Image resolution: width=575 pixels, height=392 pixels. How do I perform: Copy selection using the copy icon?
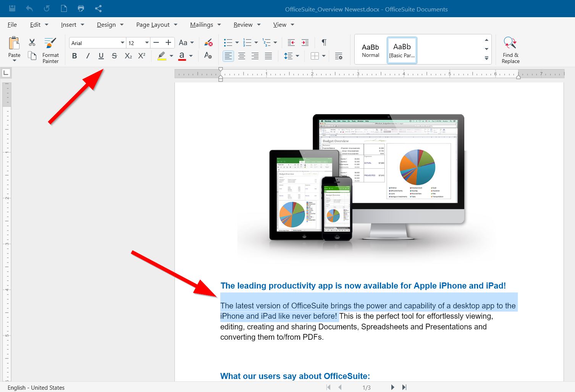32,56
